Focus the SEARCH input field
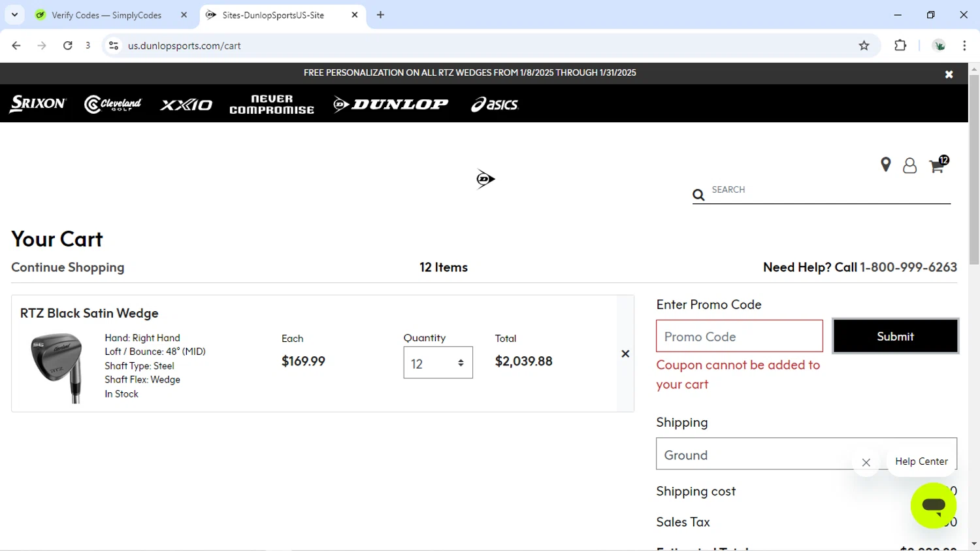980x551 pixels. coord(830,190)
